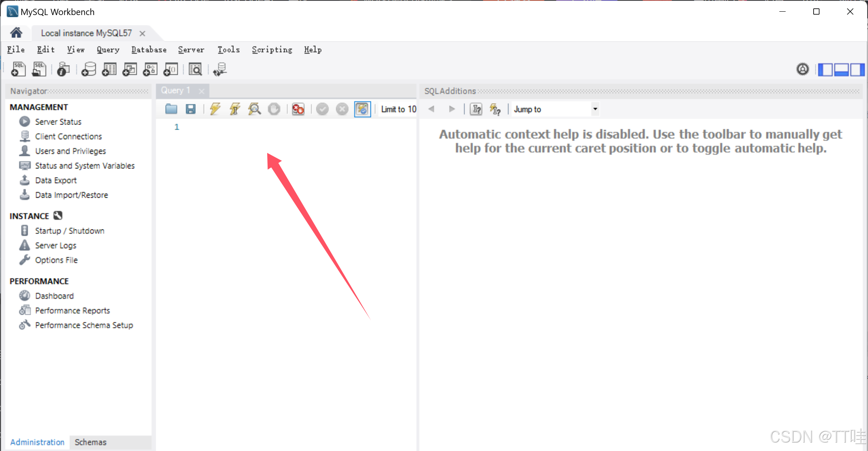This screenshot has width=868, height=451.
Task: Get context help for caret position
Action: point(476,109)
